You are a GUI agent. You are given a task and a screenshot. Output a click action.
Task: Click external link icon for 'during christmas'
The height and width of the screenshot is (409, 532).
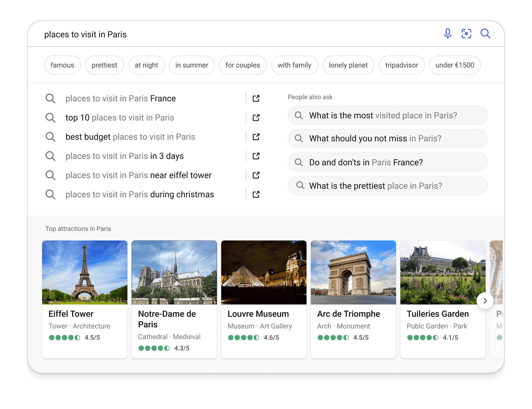(256, 194)
